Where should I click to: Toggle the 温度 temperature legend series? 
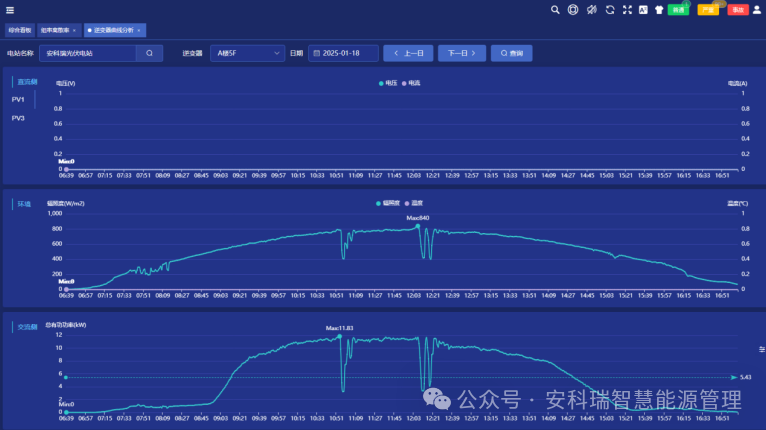[413, 203]
